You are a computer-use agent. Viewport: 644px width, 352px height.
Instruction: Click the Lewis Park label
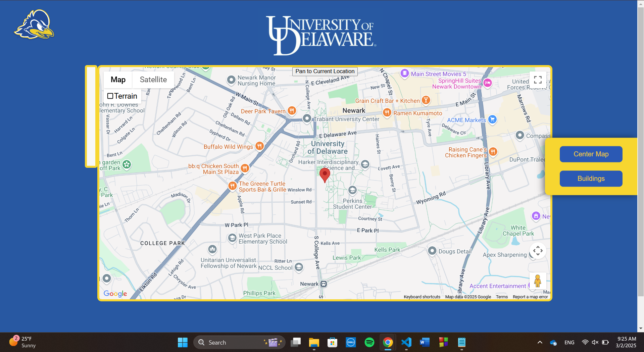pos(347,258)
